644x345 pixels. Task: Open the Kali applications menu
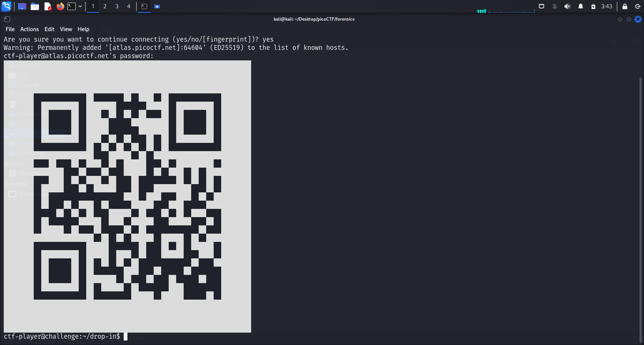(6, 6)
